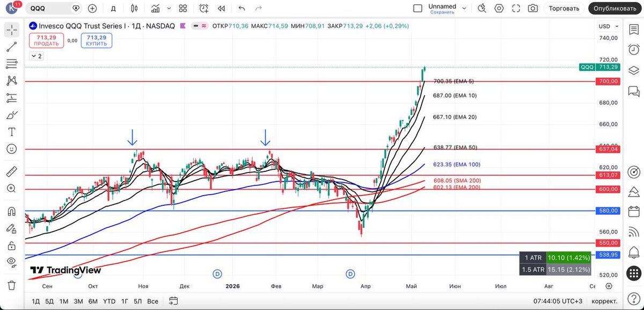Select the 3М date range
The height and width of the screenshot is (310, 644).
pyautogui.click(x=78, y=301)
